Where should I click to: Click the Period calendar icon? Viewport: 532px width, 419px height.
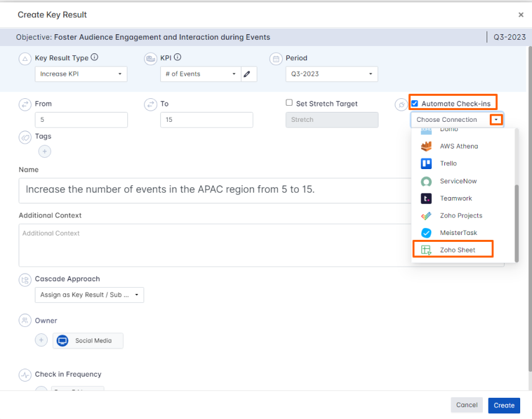(276, 58)
